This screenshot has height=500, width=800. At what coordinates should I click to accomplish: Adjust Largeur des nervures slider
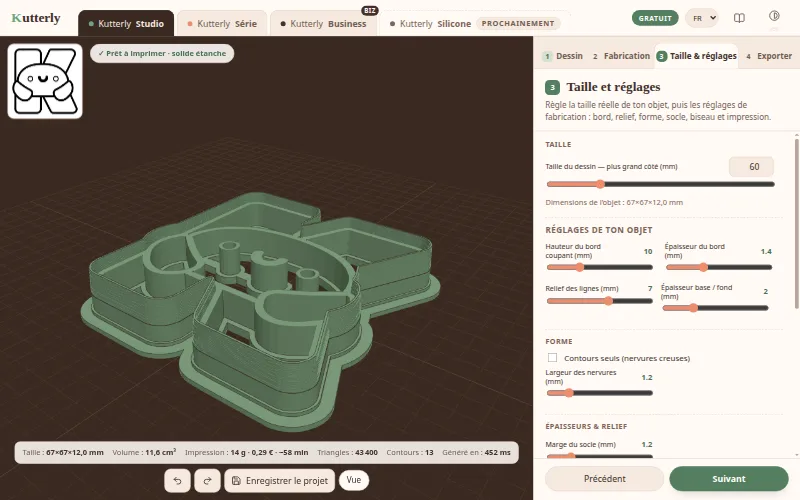coord(599,393)
